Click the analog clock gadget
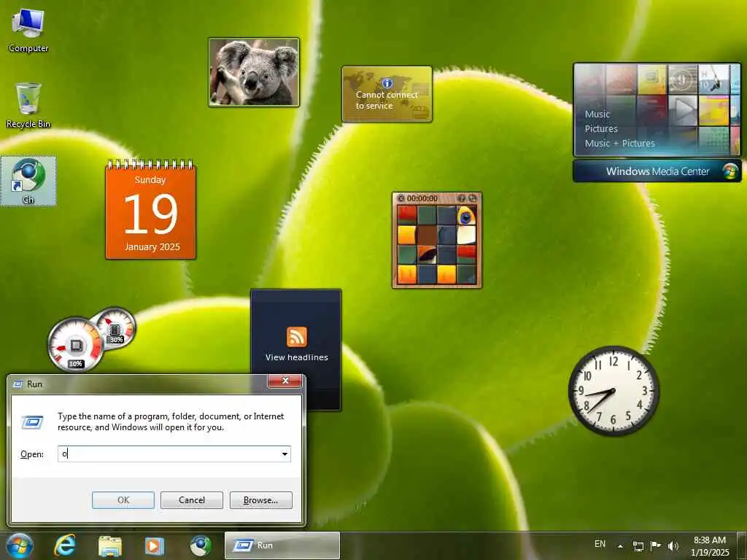Screen dimensions: 747x560 (614, 391)
